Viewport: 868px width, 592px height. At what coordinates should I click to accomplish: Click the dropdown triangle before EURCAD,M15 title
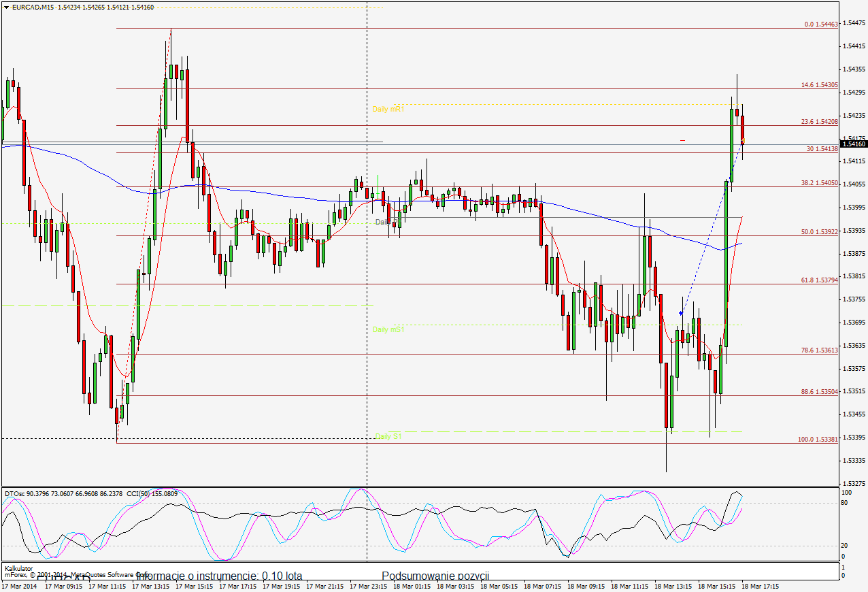pos(6,7)
